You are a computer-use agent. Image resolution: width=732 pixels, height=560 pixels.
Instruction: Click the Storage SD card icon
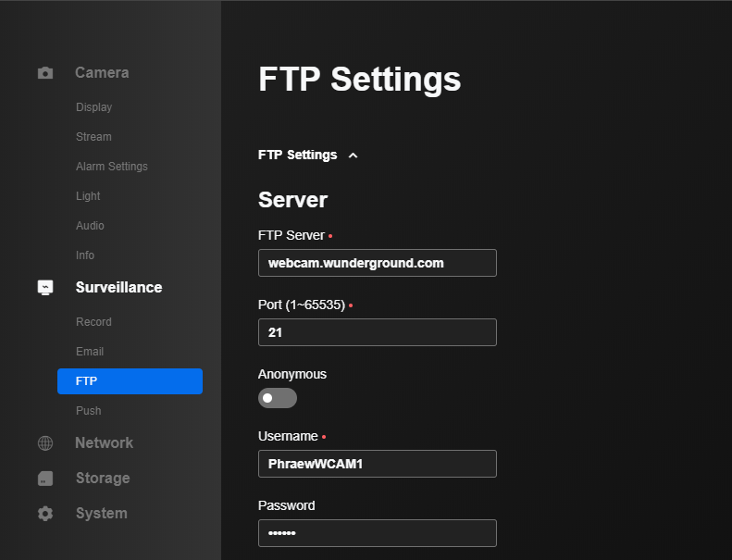45,479
